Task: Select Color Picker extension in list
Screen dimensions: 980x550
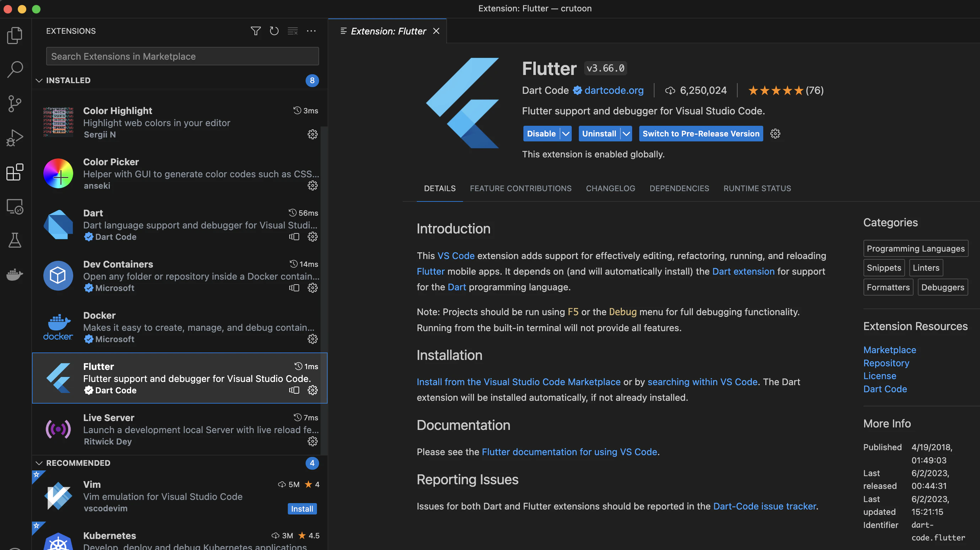Action: click(x=179, y=173)
